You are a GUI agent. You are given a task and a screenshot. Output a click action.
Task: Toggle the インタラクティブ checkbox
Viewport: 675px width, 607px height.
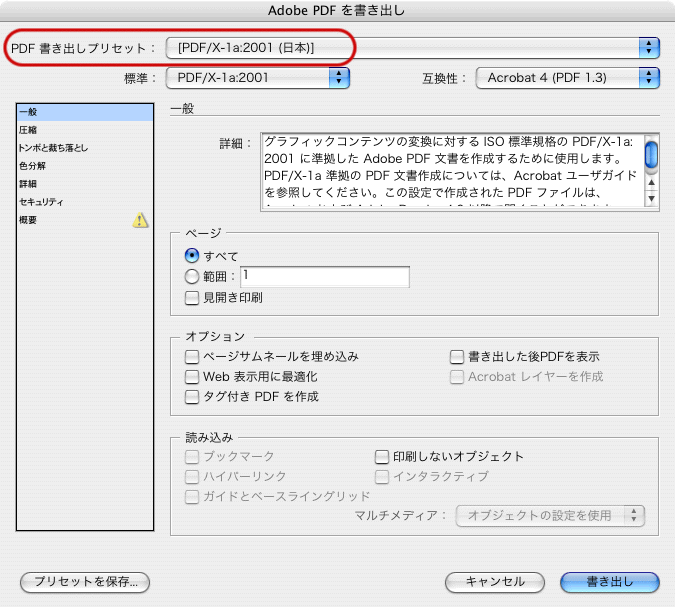pos(381,476)
